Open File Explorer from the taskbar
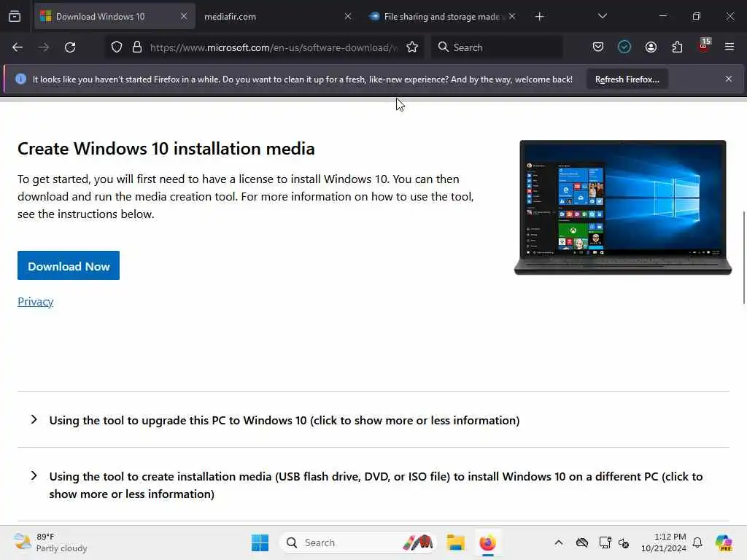Image resolution: width=747 pixels, height=560 pixels. point(455,542)
